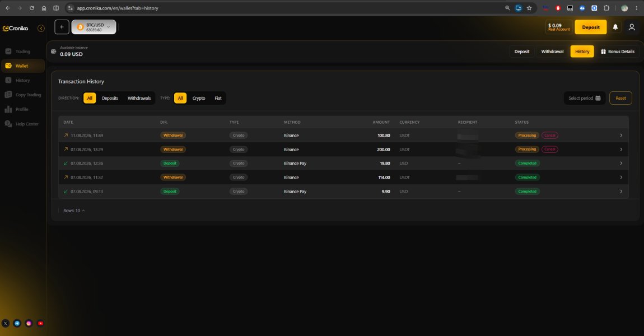
Task: Expand the 114.00 USDT withdrawal row
Action: [621, 178]
